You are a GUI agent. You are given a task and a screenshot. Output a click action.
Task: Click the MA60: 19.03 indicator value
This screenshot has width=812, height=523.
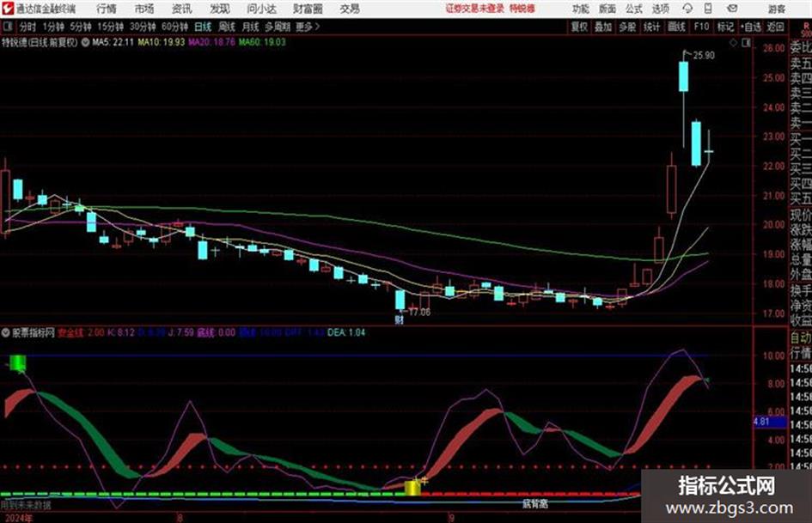point(262,42)
